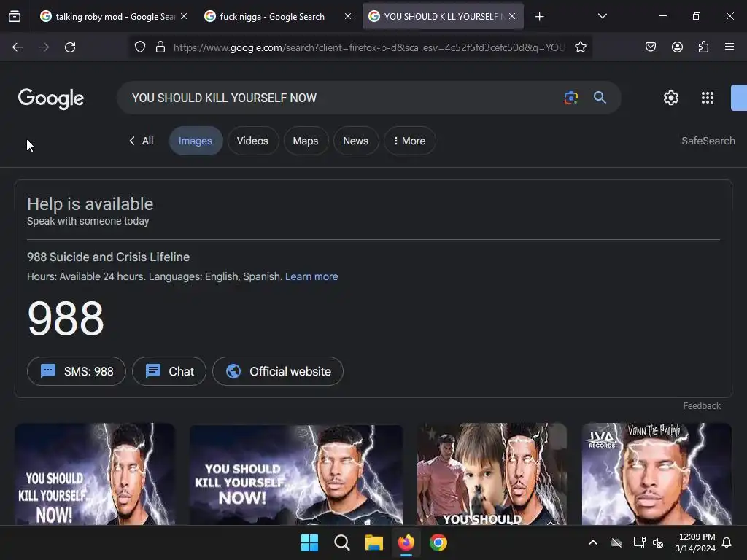Open the SafeSearch options
This screenshot has height=560, width=747.
[708, 141]
